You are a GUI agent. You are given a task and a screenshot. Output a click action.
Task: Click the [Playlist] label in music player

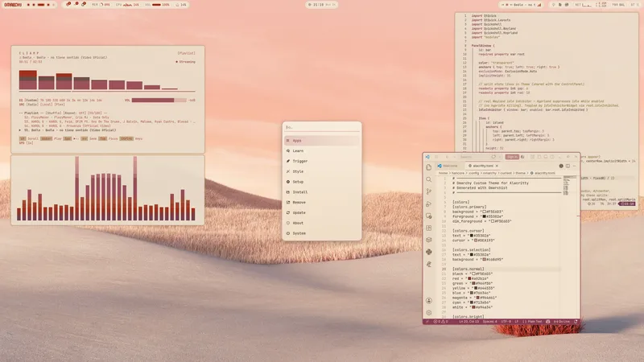point(186,53)
